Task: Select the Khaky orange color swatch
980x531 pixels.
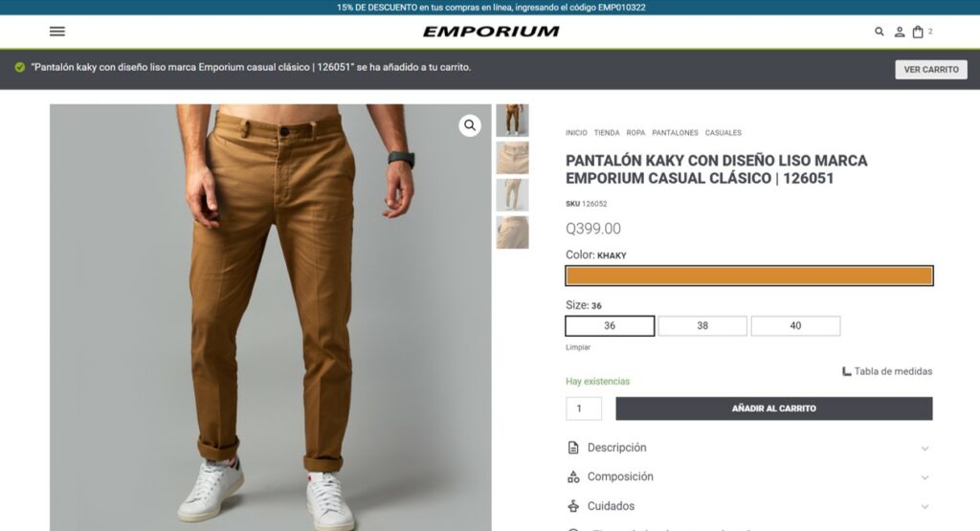Action: click(749, 276)
